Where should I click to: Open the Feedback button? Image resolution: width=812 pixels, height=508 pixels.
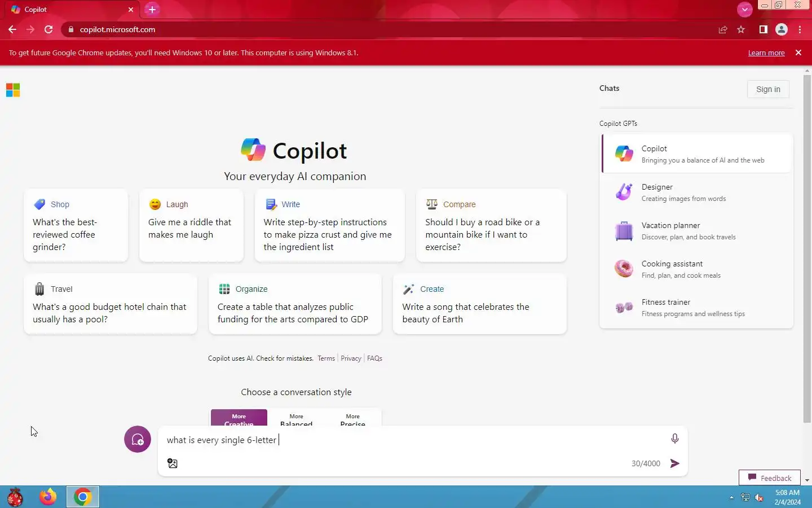[x=770, y=478]
